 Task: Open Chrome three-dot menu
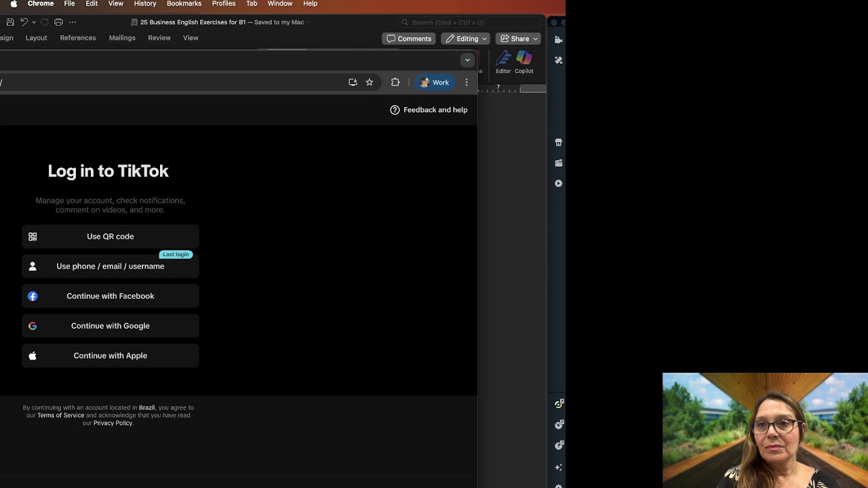click(x=467, y=82)
